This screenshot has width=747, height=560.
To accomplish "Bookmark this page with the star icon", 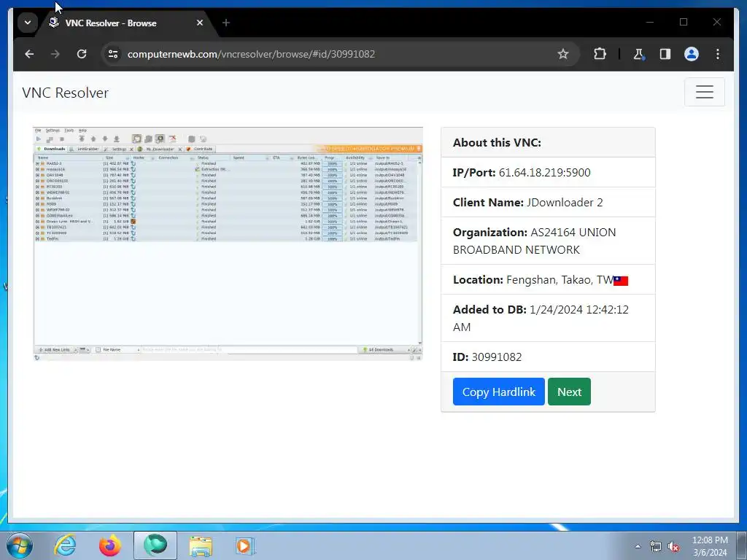I will coord(563,54).
